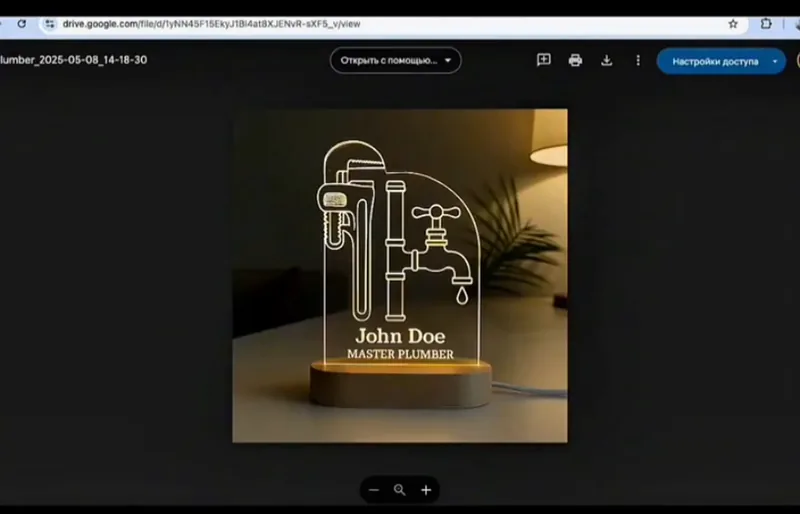800x514 pixels.
Task: Reload the page with the refresh icon
Action: (21, 23)
